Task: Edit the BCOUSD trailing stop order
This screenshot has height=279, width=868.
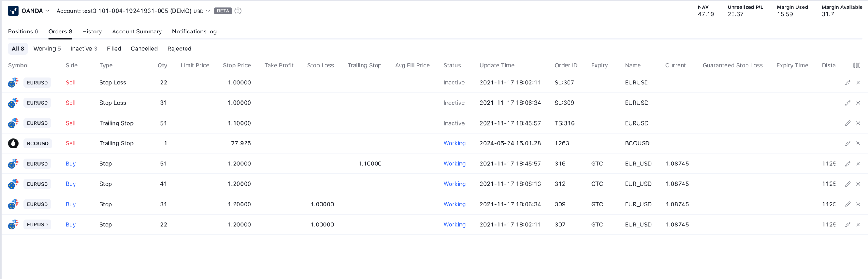Action: 848,143
